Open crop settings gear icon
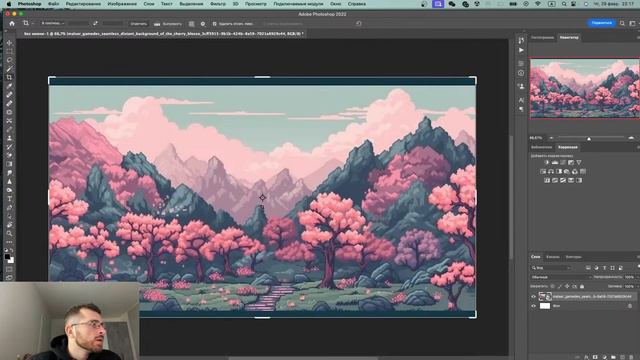640x360 pixels. tap(203, 24)
